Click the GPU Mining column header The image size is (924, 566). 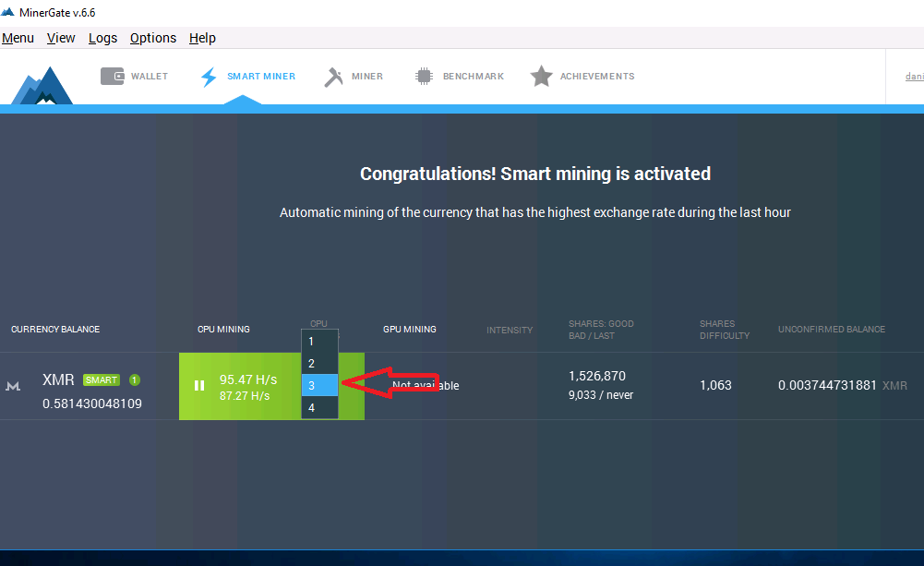410,329
